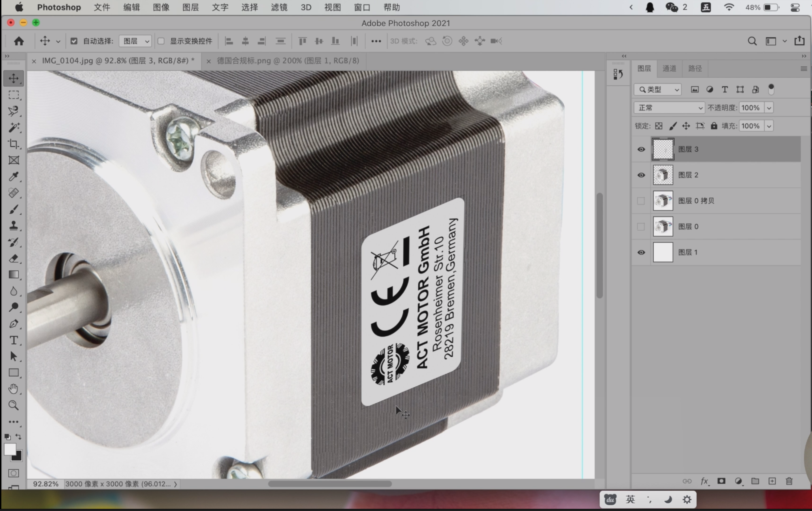
Task: Create a new layer with the plus icon
Action: (x=772, y=481)
